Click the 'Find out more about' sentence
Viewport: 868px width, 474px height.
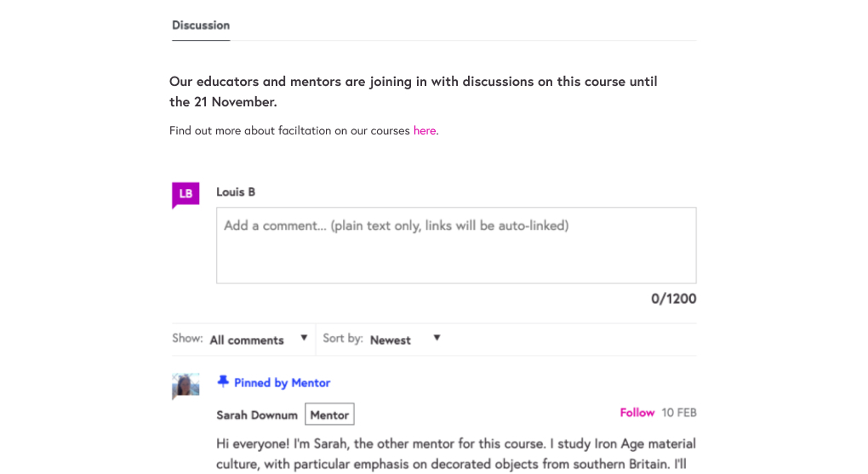[x=289, y=131]
